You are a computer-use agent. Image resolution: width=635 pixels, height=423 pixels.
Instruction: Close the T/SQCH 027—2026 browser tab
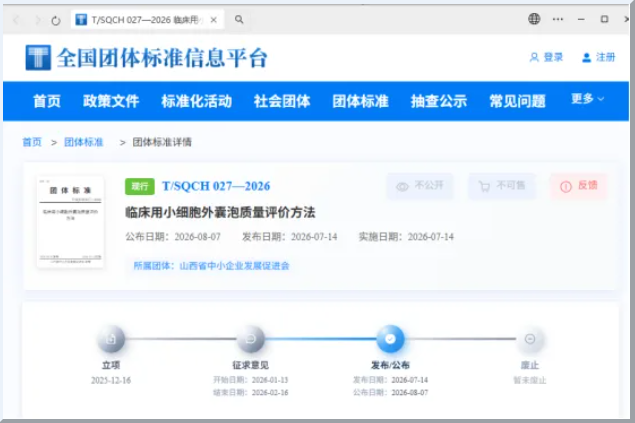coord(214,20)
